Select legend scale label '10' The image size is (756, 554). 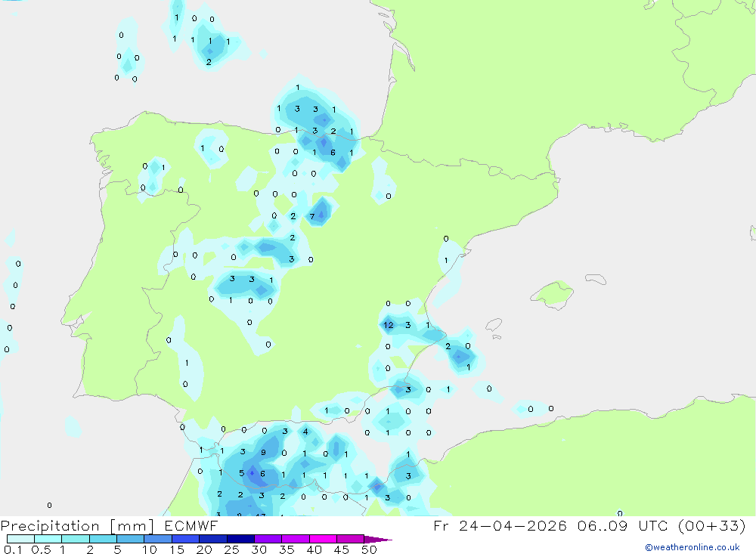[x=150, y=549]
